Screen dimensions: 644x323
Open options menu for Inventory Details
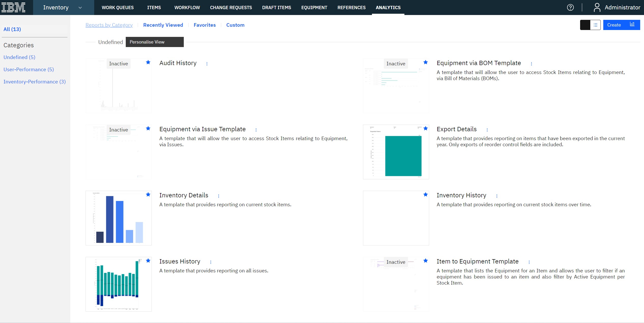[219, 196]
